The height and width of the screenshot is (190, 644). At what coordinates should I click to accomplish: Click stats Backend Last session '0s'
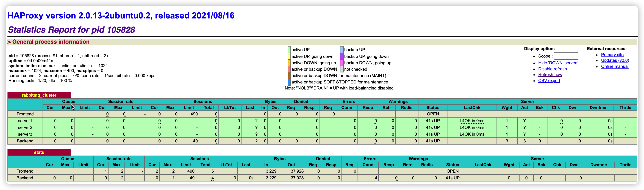tap(251, 178)
